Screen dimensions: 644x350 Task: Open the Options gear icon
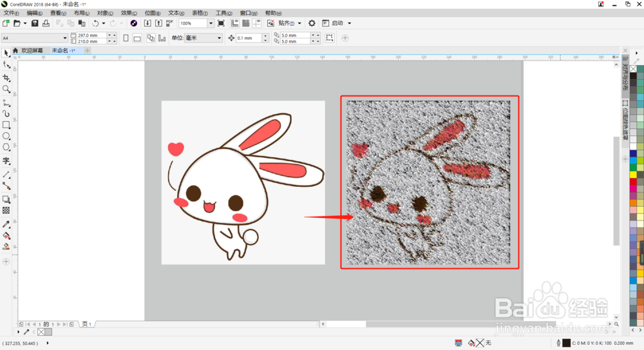312,23
